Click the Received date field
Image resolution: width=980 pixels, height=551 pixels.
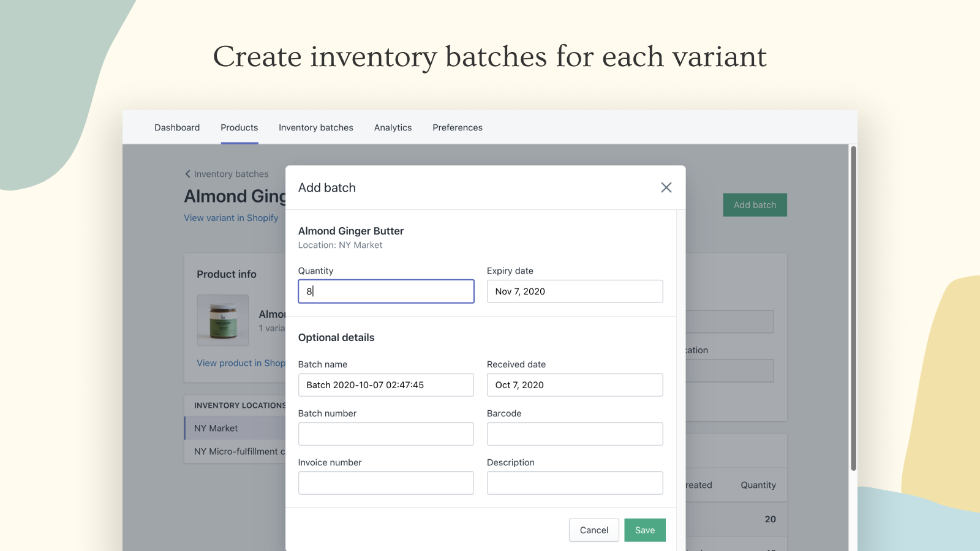(x=574, y=384)
